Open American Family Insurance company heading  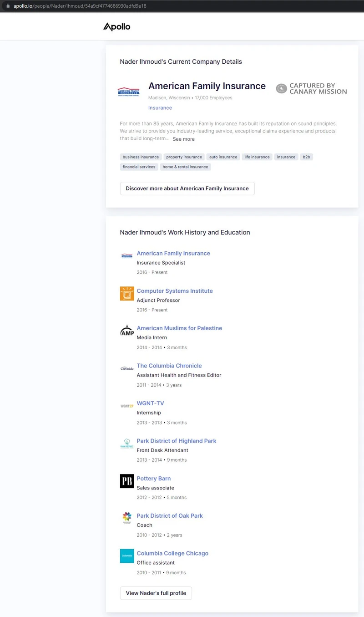(207, 86)
